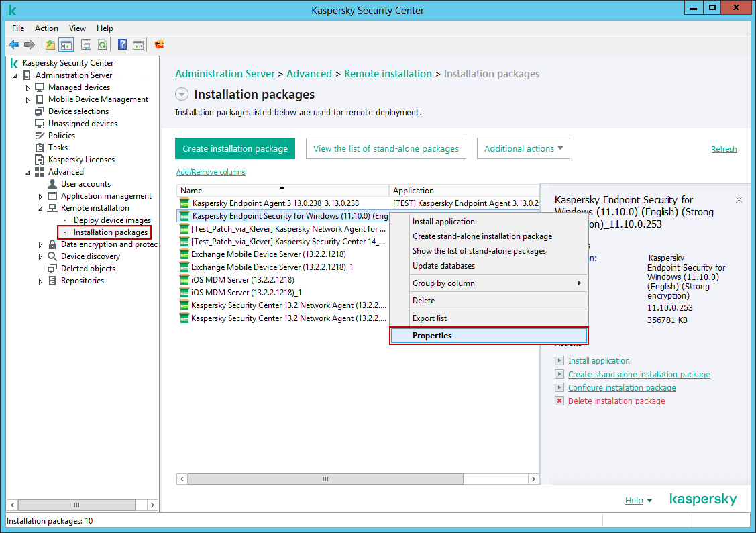The height and width of the screenshot is (533, 756).
Task: Click the Add/Remove columns link
Action: 211,172
